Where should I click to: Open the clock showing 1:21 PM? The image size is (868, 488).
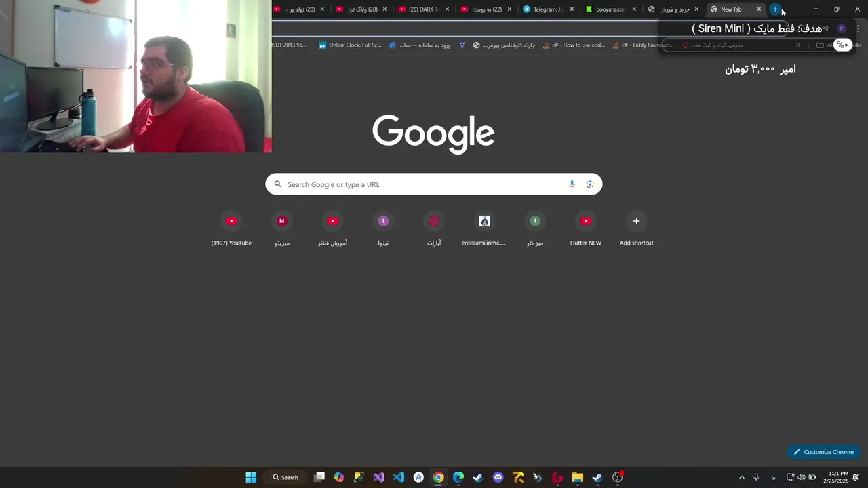(836, 477)
